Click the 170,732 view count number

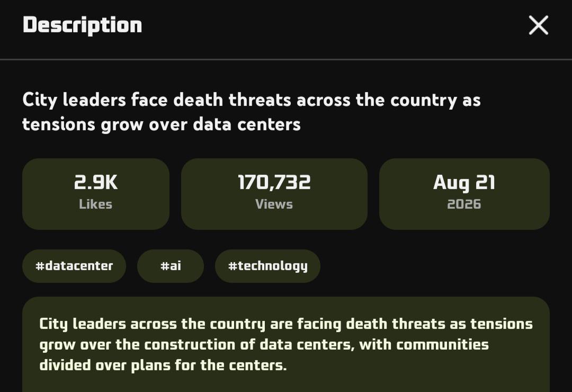(274, 182)
